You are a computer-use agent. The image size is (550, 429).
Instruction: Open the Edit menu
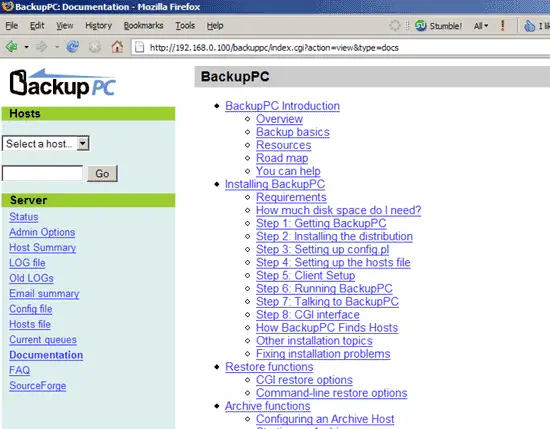pos(37,26)
